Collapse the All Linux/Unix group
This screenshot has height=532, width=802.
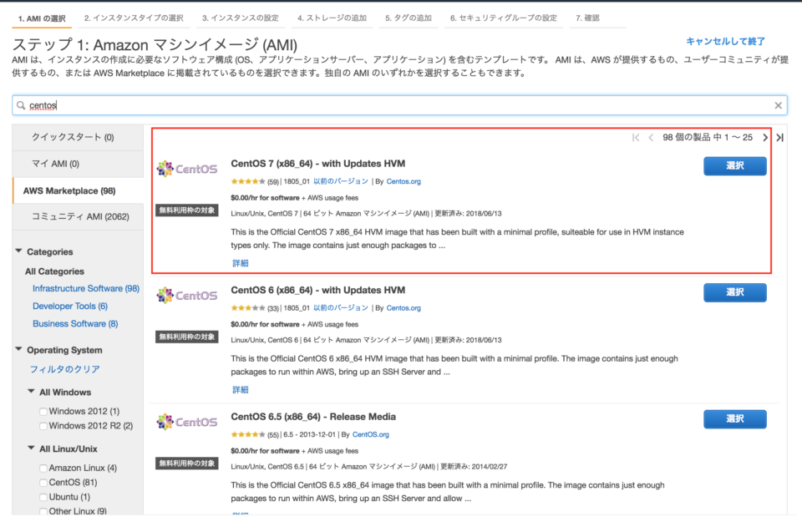31,448
